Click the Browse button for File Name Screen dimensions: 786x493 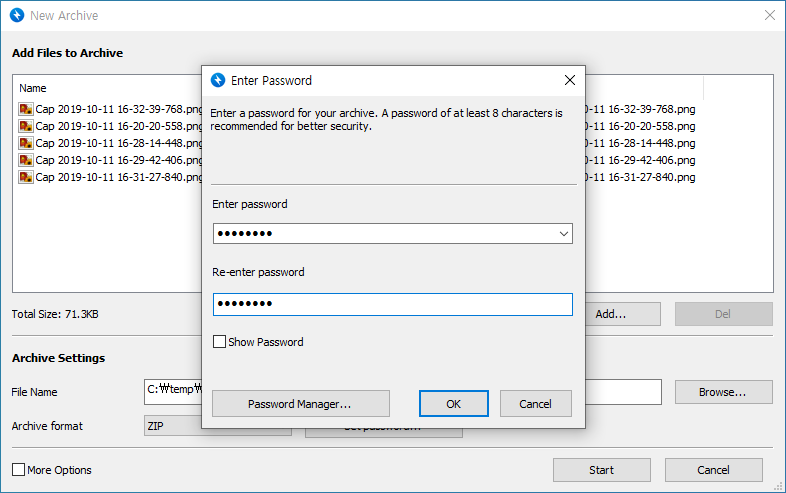tap(723, 392)
